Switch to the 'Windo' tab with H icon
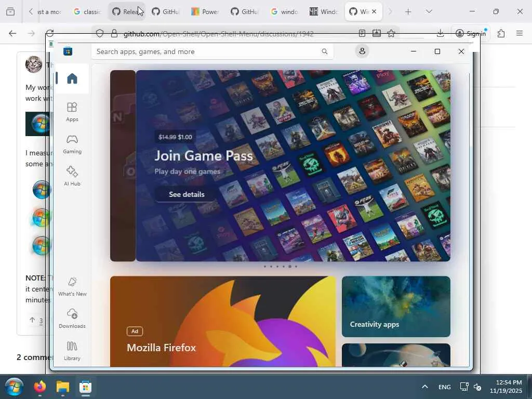This screenshot has height=399, width=532. click(324, 12)
